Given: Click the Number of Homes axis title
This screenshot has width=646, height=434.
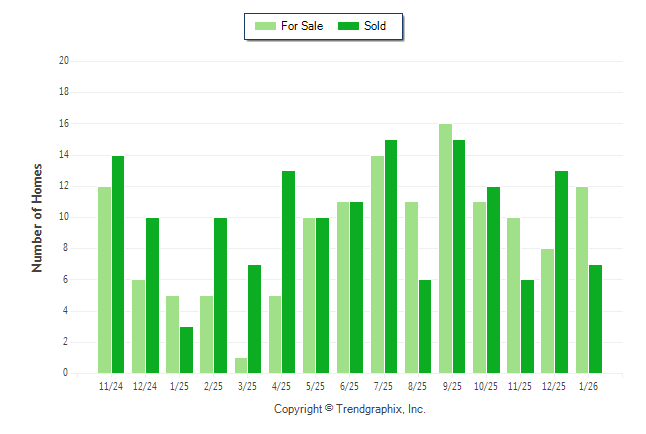Looking at the screenshot, I should point(37,217).
